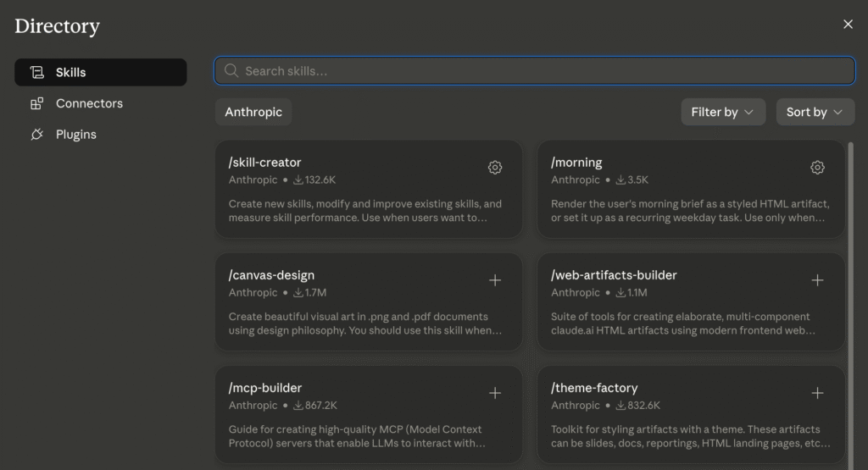Image resolution: width=868 pixels, height=470 pixels.
Task: Focus the Search skills input field
Action: [535, 71]
